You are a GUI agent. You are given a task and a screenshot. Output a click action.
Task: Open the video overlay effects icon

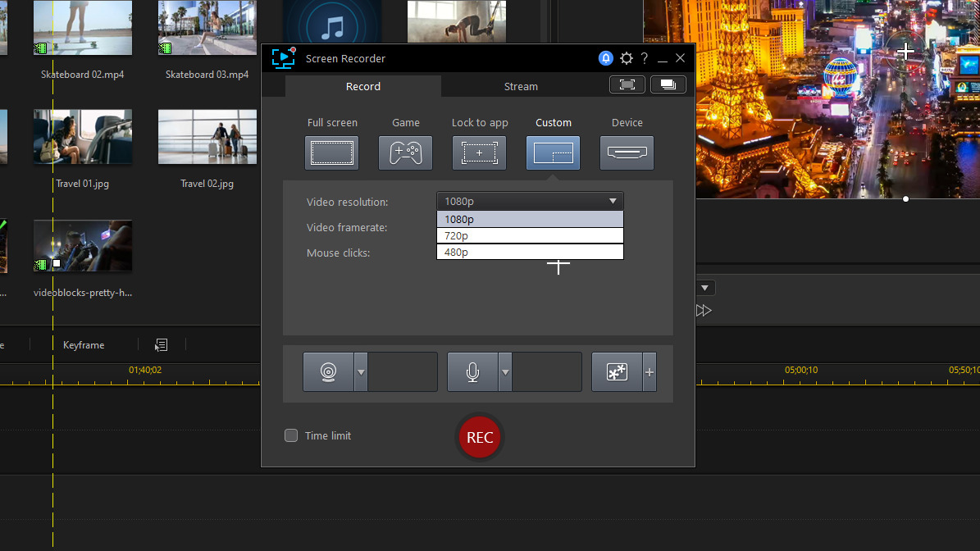pos(617,371)
